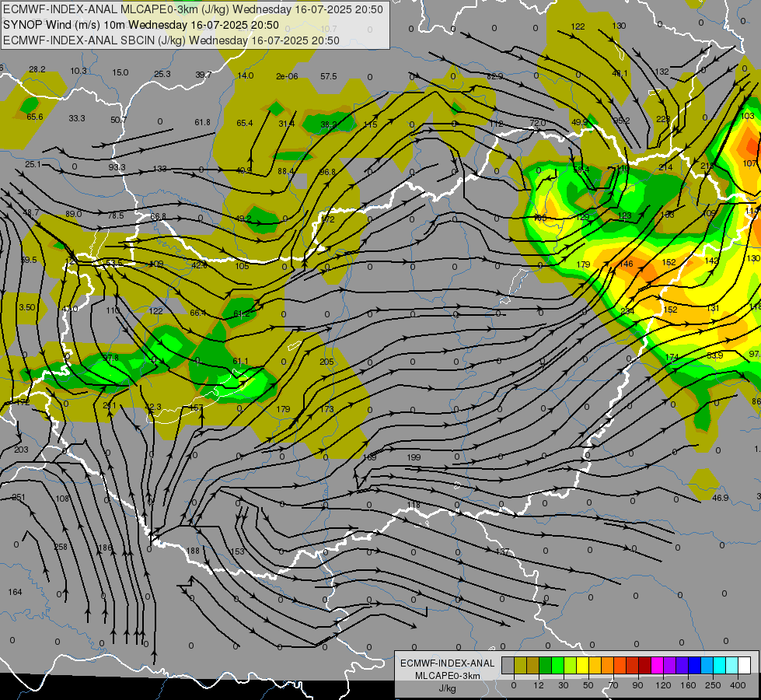
Task: Click the map value '25.3'
Action: (x=162, y=74)
